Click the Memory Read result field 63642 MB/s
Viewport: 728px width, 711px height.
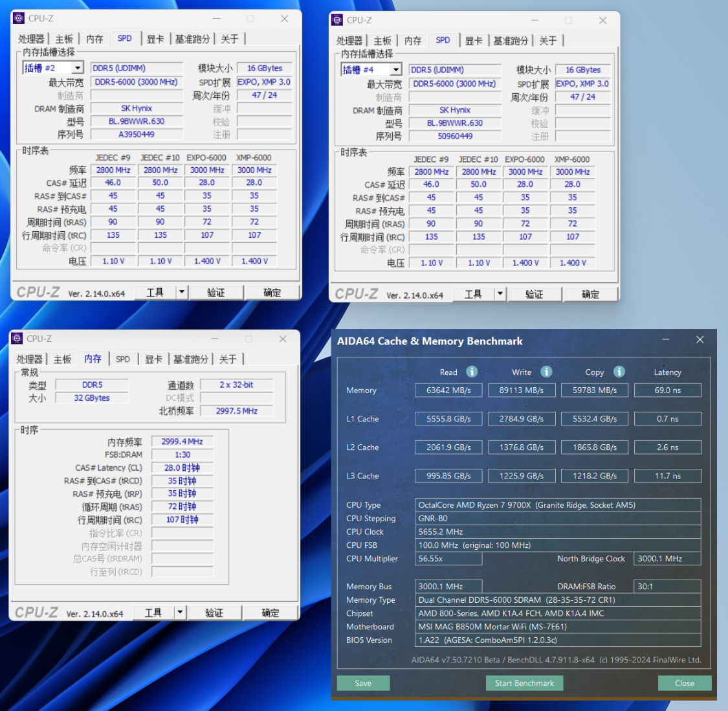tap(448, 390)
